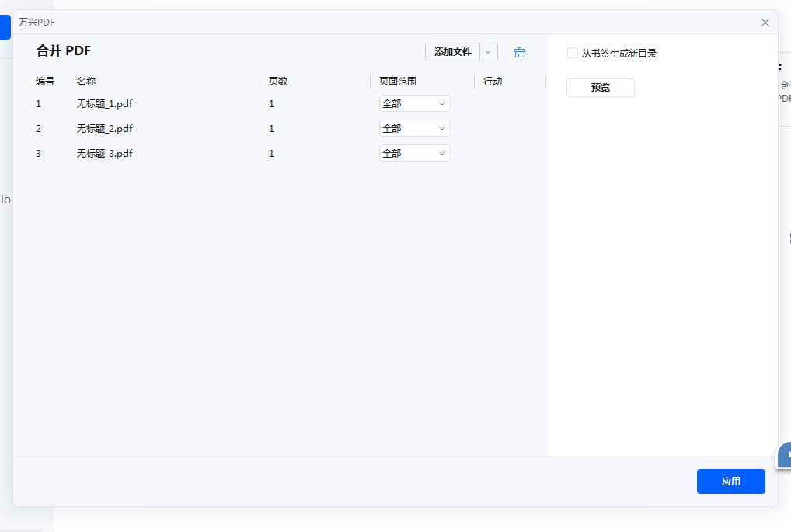This screenshot has height=532, width=791.
Task: Open the blue assistant bubble icon bottom right
Action: click(783, 456)
